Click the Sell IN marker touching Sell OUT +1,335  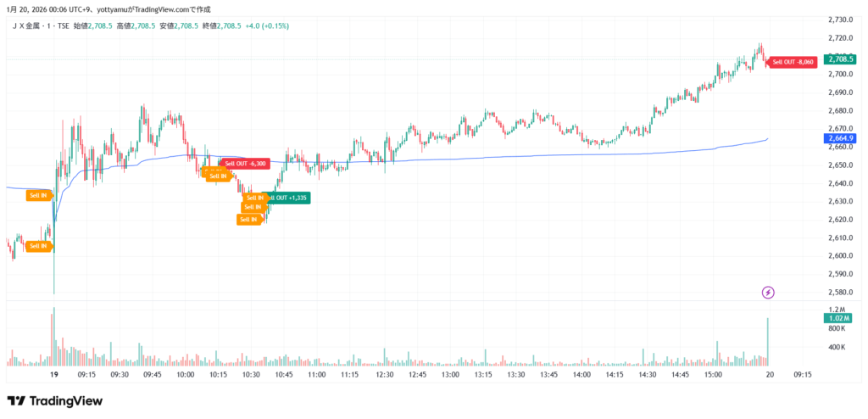(255, 198)
